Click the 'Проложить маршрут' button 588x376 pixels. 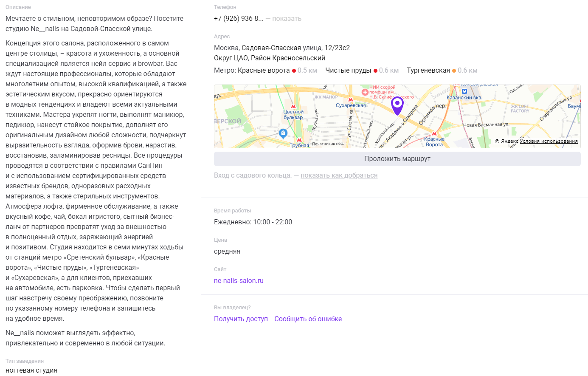tap(397, 159)
